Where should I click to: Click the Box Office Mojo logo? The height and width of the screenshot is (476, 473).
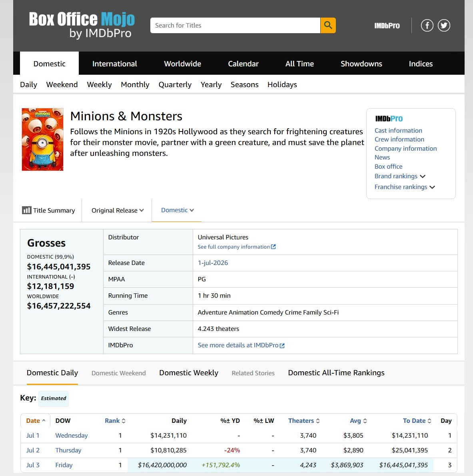(82, 26)
